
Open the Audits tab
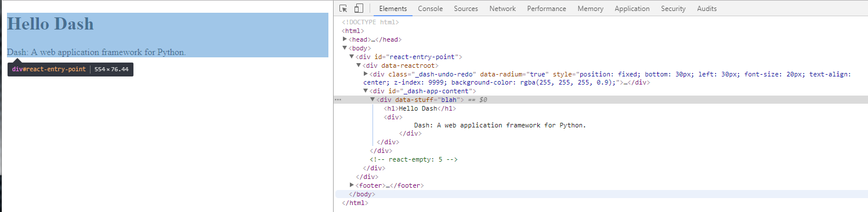707,9
